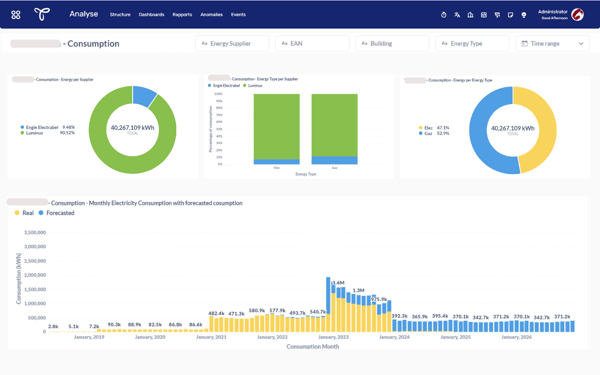Open the Energy Type filter field
This screenshot has height=375, width=600.
[473, 44]
